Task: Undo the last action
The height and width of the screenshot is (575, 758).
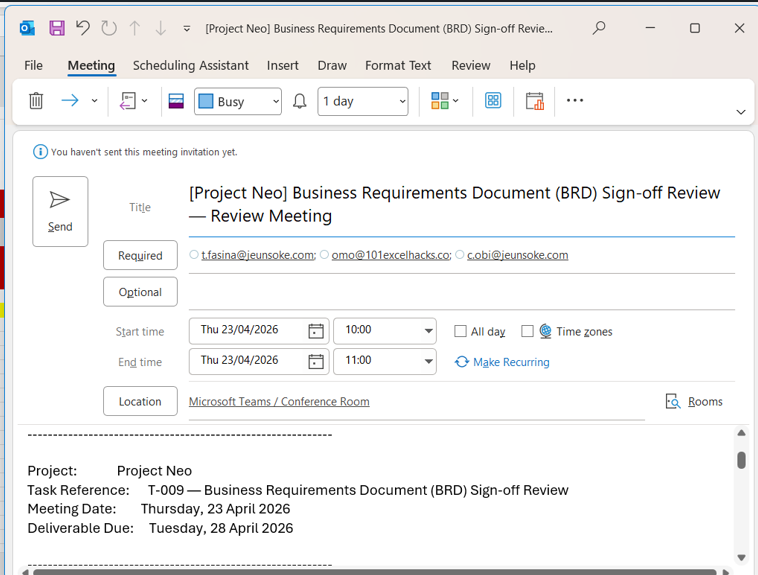Action: (x=83, y=28)
